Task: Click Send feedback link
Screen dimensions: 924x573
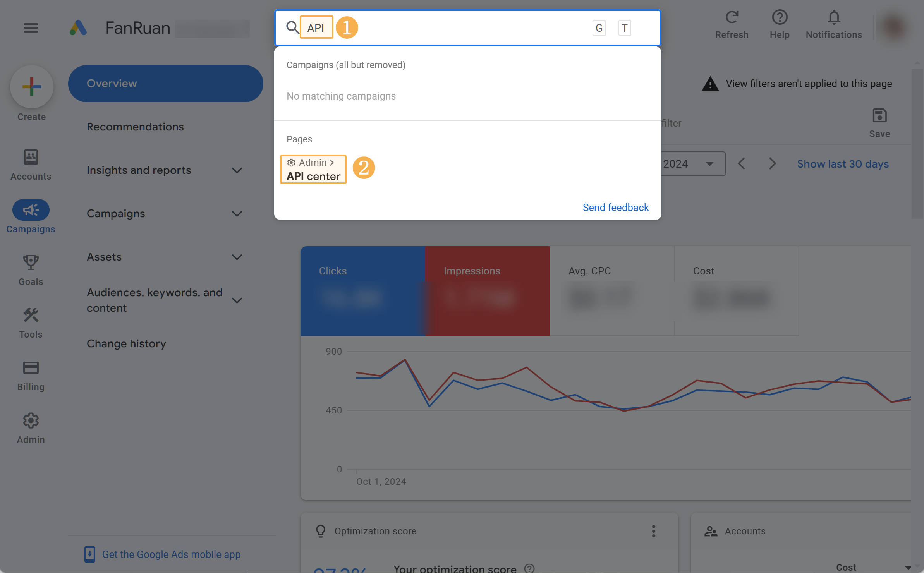Action: [615, 208]
